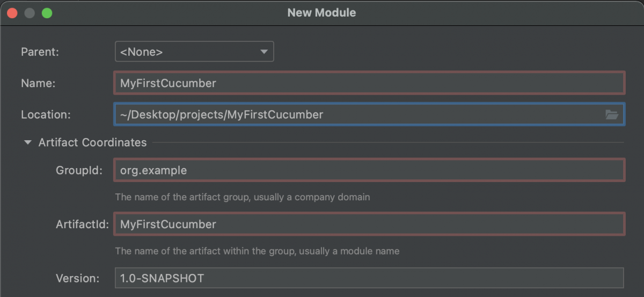Viewport: 644px width, 297px height.
Task: Click the Name field containing MyFirstCucumber
Action: click(x=369, y=83)
